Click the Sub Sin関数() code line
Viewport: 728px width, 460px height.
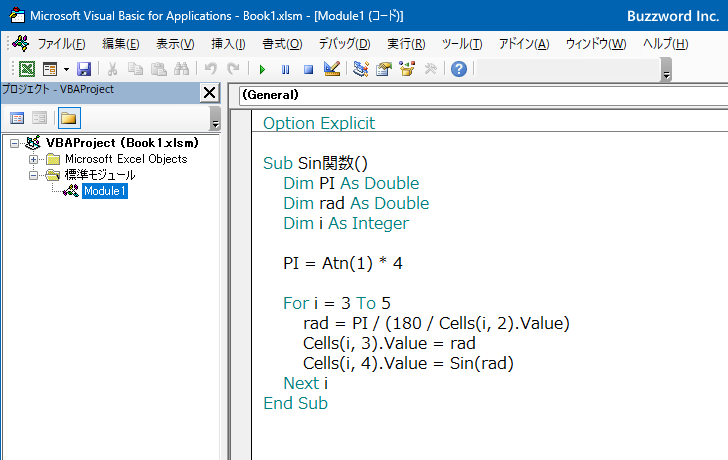(x=315, y=163)
